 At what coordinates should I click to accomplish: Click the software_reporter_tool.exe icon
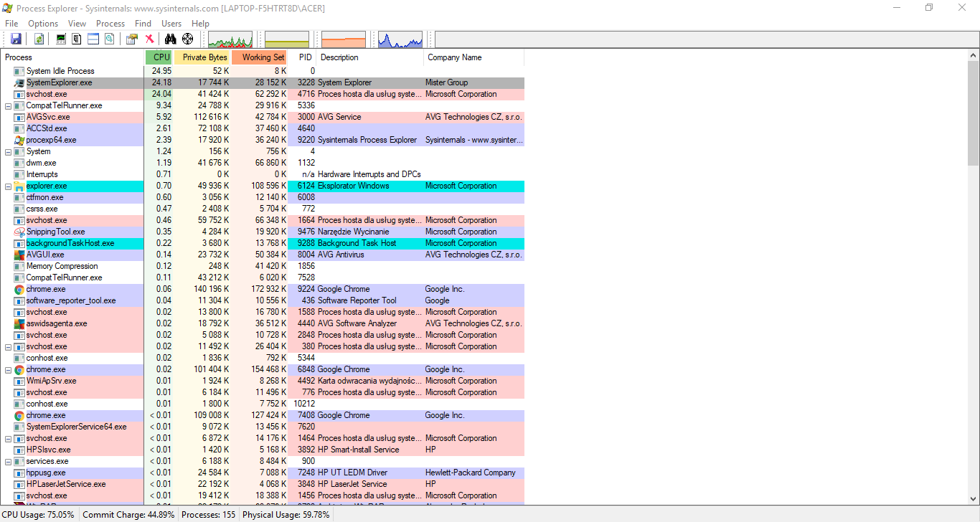pos(19,300)
